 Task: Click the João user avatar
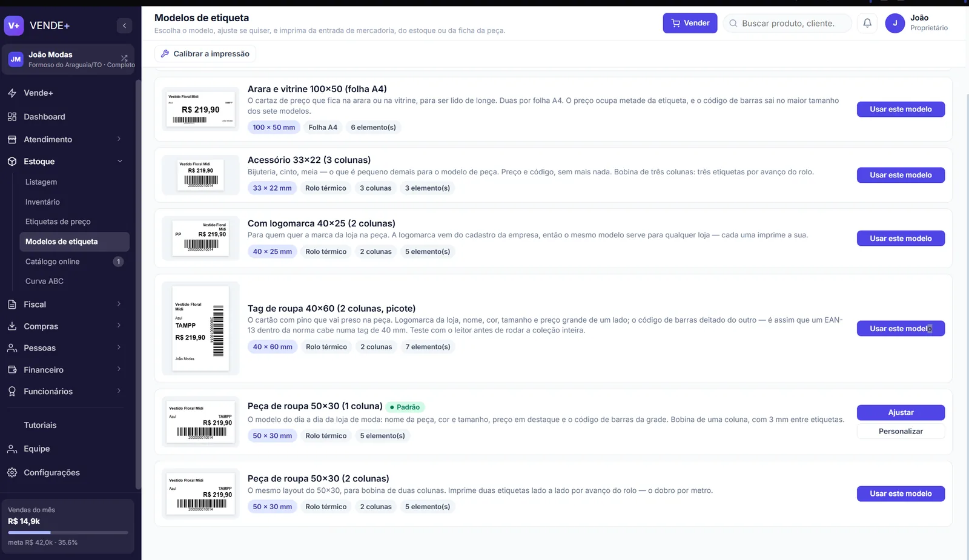(x=895, y=23)
